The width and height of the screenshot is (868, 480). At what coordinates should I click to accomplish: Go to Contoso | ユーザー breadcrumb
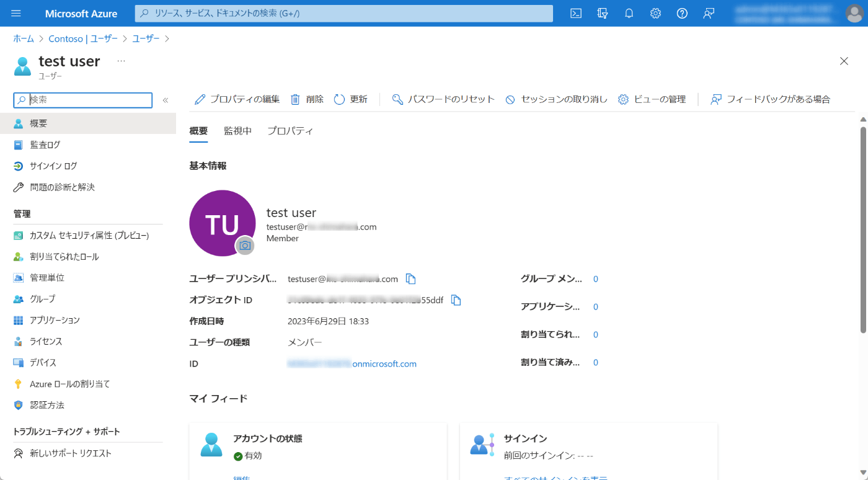click(83, 38)
